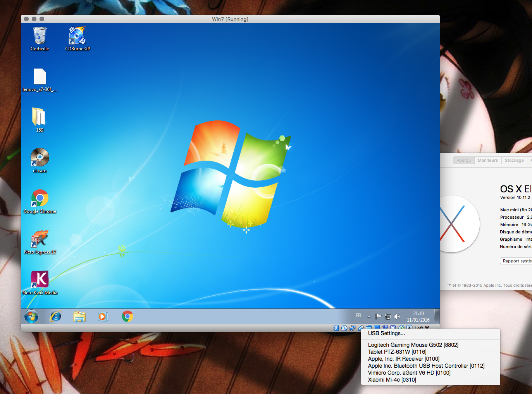The width and height of the screenshot is (532, 394).
Task: Close the Win7 VirtualBox window
Action: tap(26, 19)
